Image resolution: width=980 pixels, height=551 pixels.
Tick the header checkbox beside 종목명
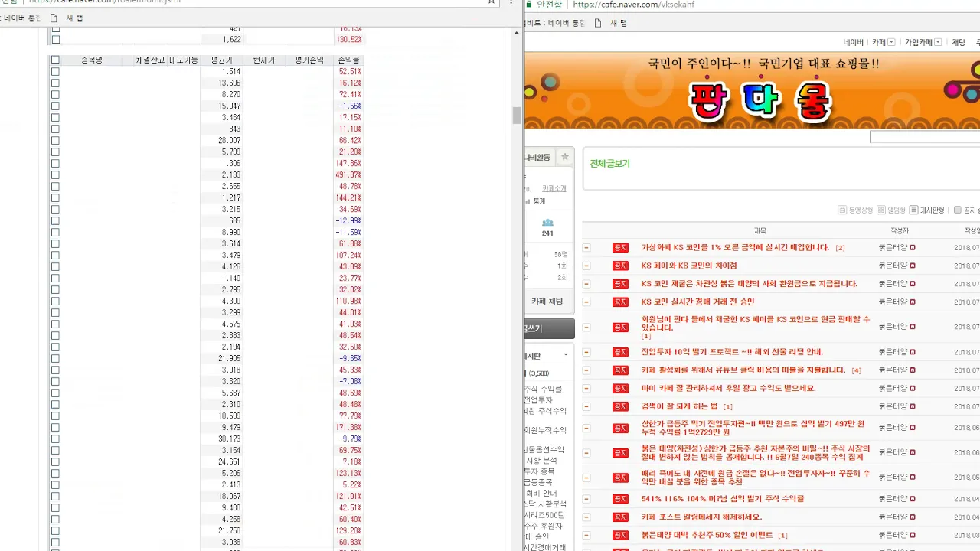tap(55, 60)
